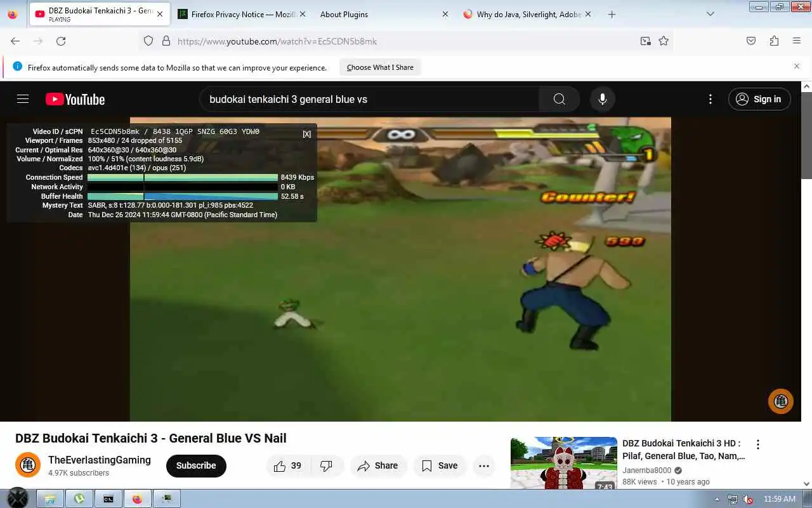The image size is (812, 508).
Task: Share the video
Action: 377,466
